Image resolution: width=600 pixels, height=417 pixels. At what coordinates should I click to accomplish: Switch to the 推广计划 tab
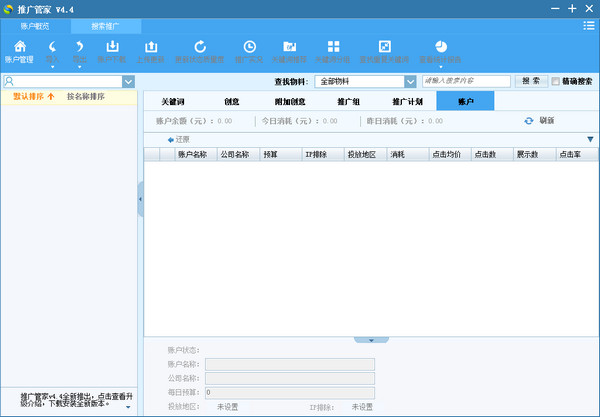click(x=407, y=101)
